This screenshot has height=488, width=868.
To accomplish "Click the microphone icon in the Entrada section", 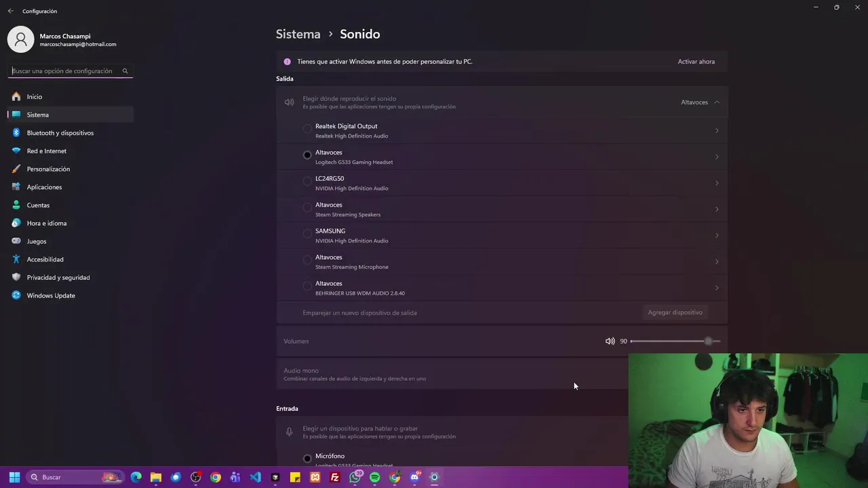I will tap(290, 432).
